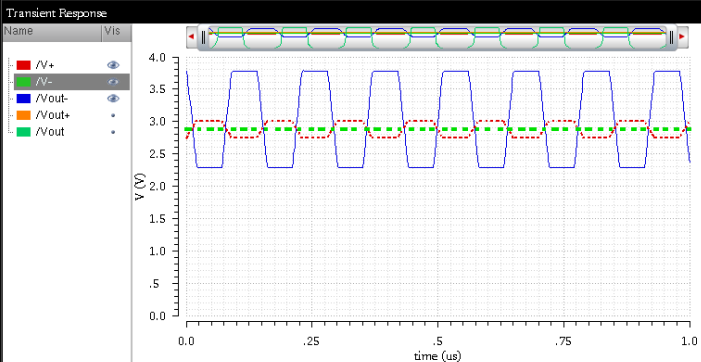The width and height of the screenshot is (701, 362).
Task: Click the .25 x-axis tick value
Action: [311, 342]
